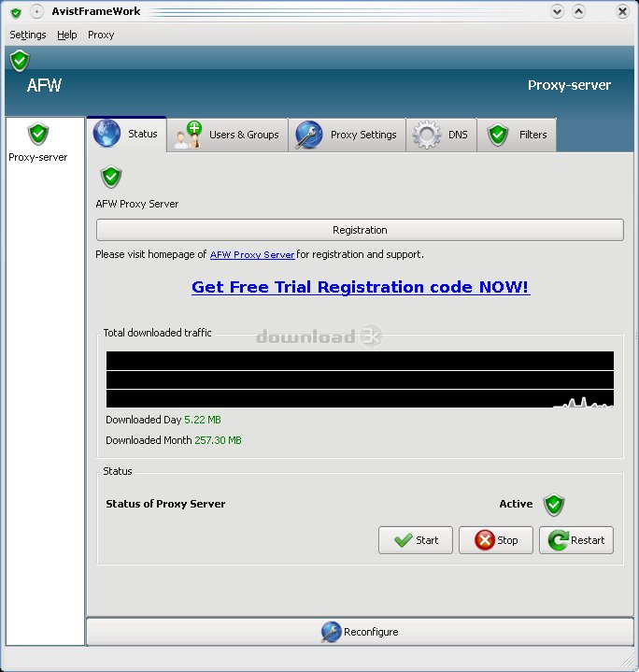The height and width of the screenshot is (672, 639).
Task: Restart the proxy server
Action: click(x=576, y=540)
